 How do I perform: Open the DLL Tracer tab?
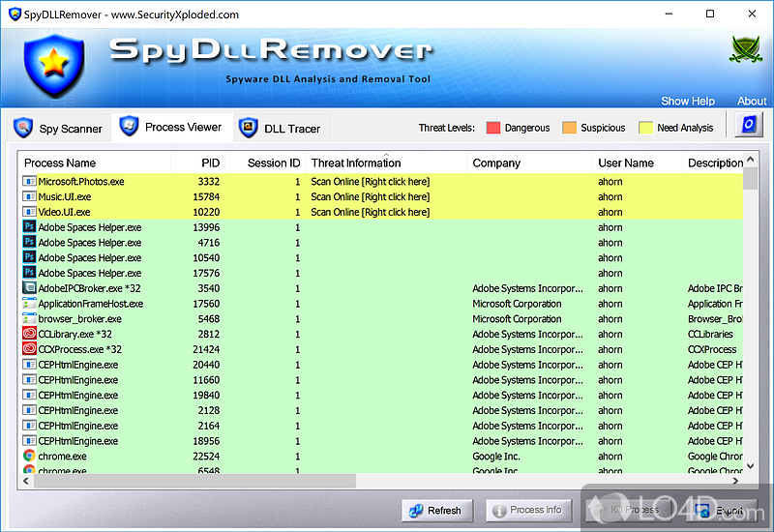click(281, 129)
